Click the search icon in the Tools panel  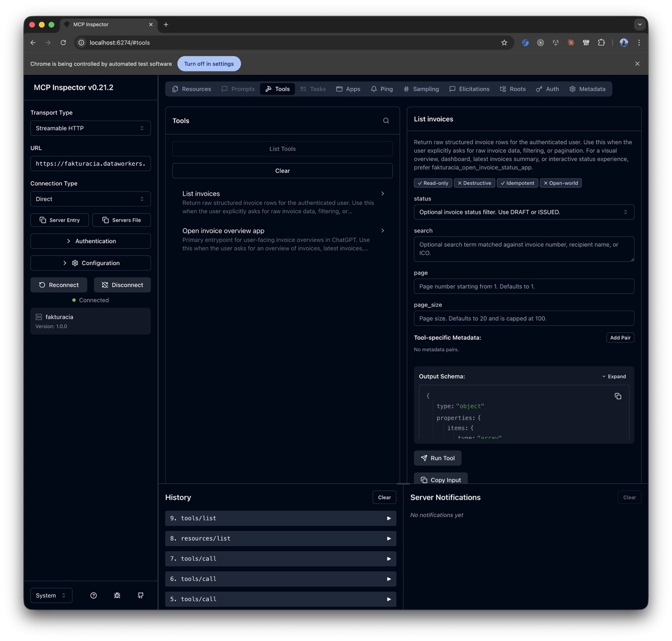pyautogui.click(x=386, y=120)
